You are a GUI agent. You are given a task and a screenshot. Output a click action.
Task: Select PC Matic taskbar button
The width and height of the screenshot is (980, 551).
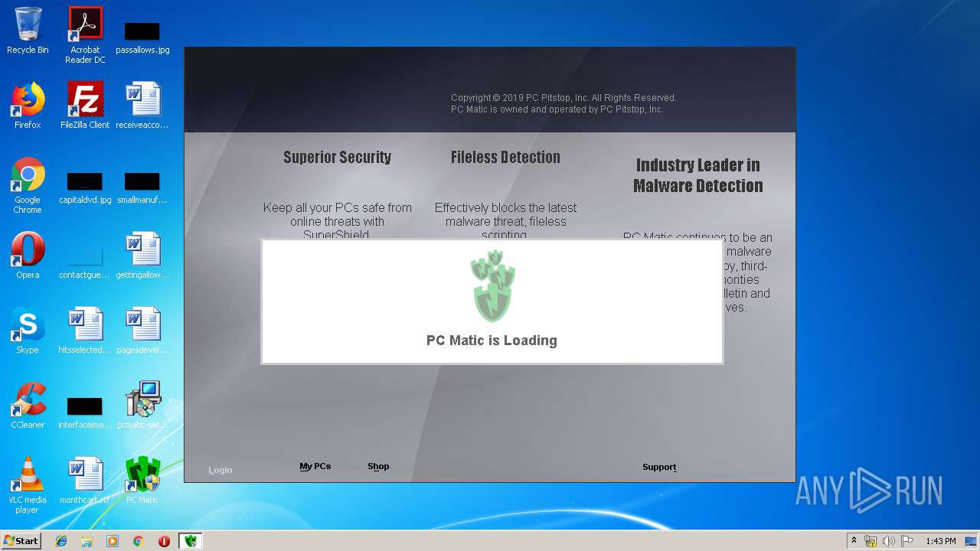point(191,541)
